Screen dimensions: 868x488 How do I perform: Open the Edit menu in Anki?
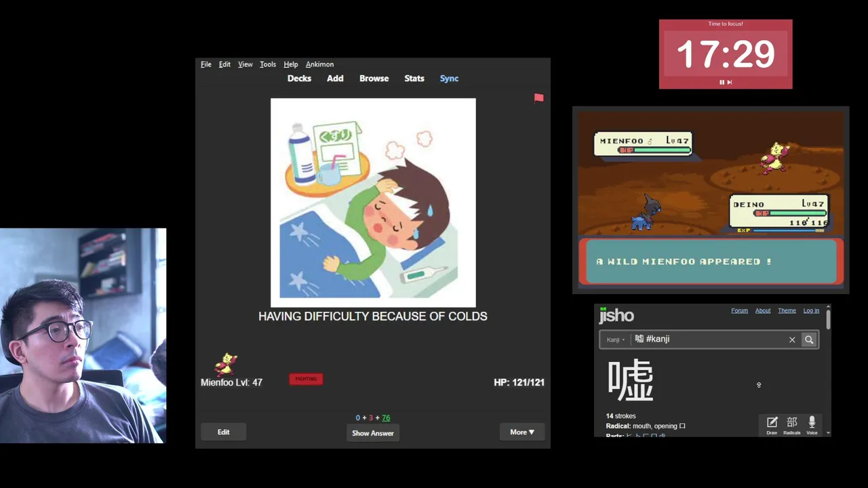pyautogui.click(x=224, y=64)
